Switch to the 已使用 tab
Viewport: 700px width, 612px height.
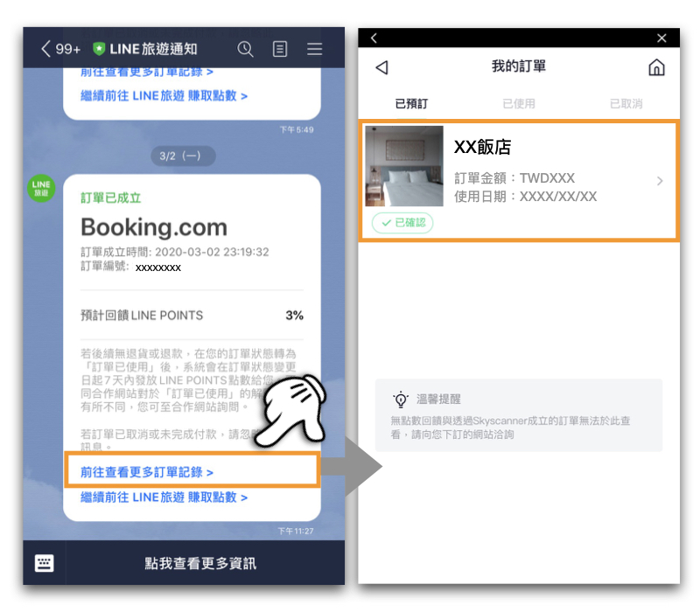(x=519, y=104)
